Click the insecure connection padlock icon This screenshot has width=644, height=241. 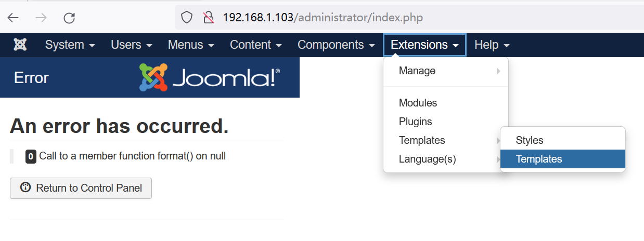pos(209,18)
